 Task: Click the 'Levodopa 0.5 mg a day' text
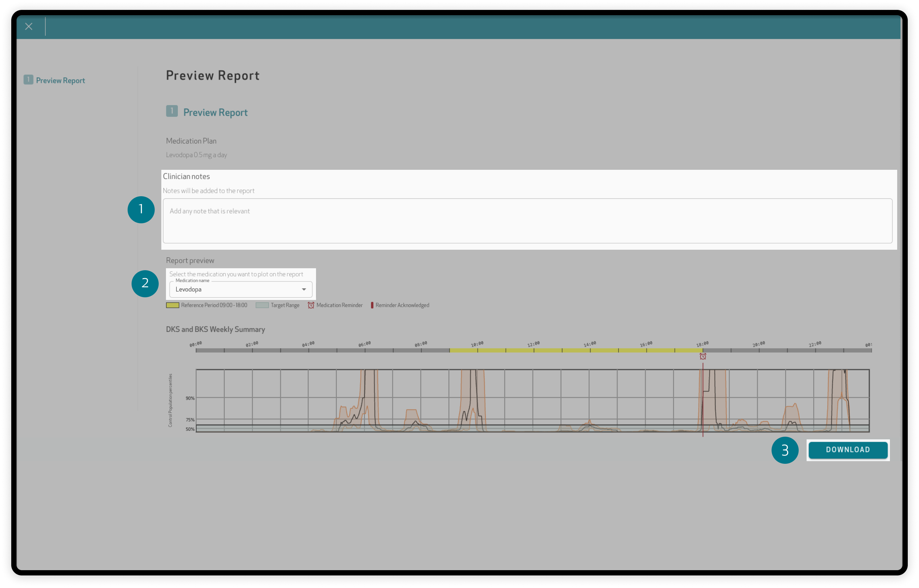click(196, 155)
